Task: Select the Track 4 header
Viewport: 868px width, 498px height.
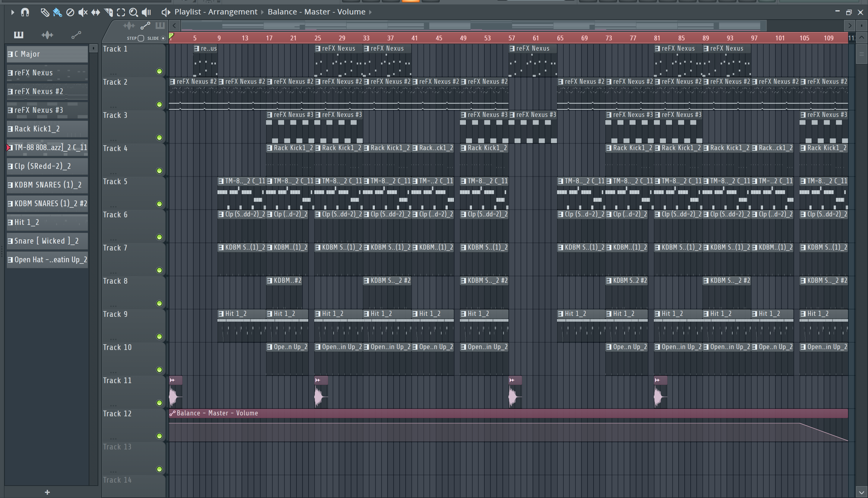Action: (133, 160)
